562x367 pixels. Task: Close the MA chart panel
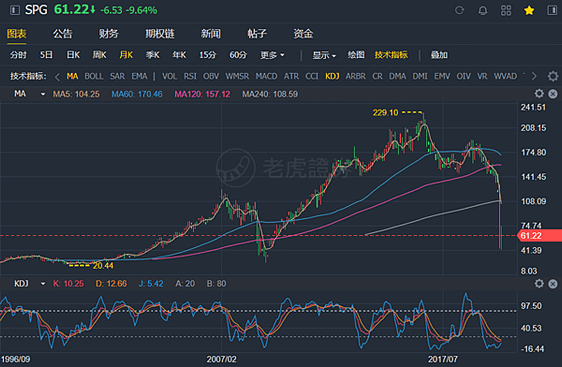pyautogui.click(x=553, y=94)
